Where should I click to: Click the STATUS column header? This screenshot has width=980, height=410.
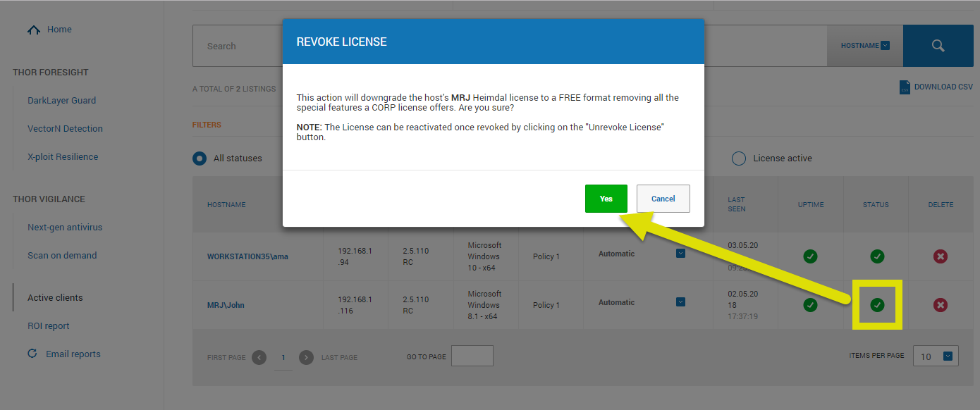click(876, 205)
